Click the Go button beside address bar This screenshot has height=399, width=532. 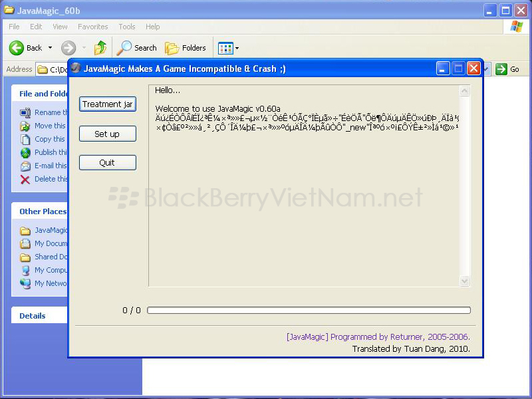click(507, 69)
